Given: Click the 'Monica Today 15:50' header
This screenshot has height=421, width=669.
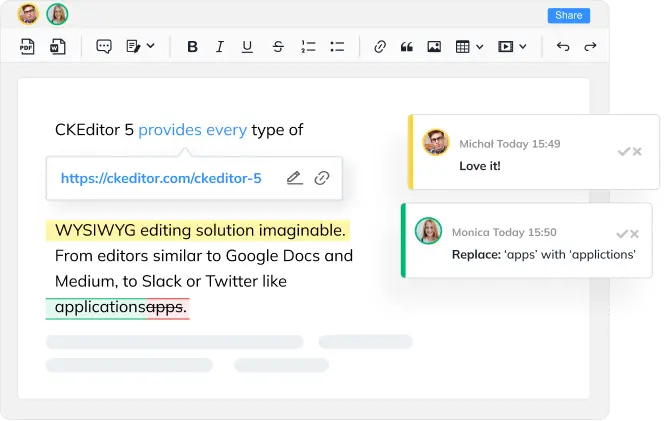Looking at the screenshot, I should [504, 232].
